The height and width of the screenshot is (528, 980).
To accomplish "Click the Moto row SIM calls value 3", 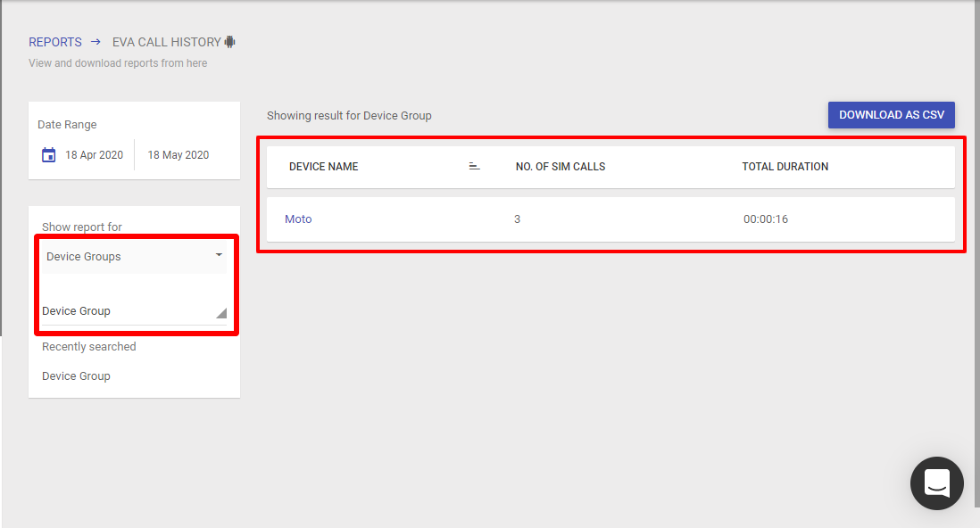I will tap(517, 219).
